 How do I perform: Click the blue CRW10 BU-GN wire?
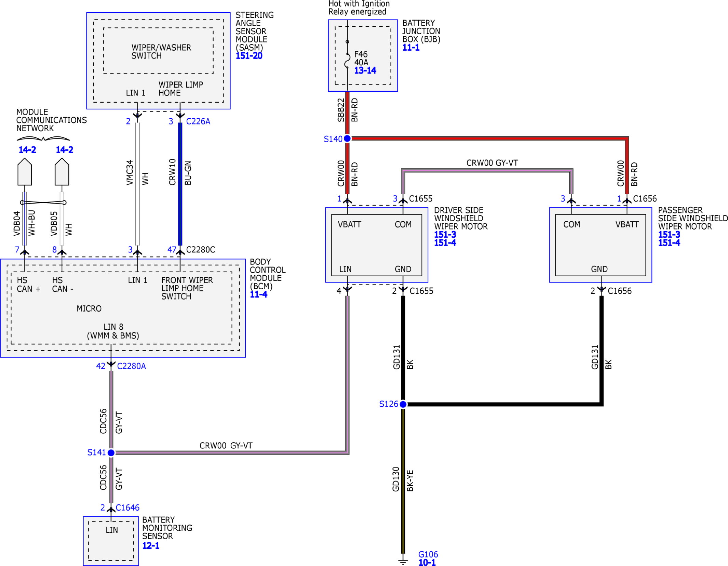(180, 184)
